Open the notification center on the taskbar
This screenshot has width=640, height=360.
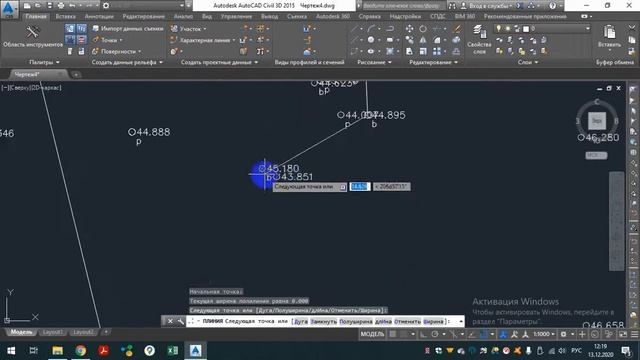(626, 351)
